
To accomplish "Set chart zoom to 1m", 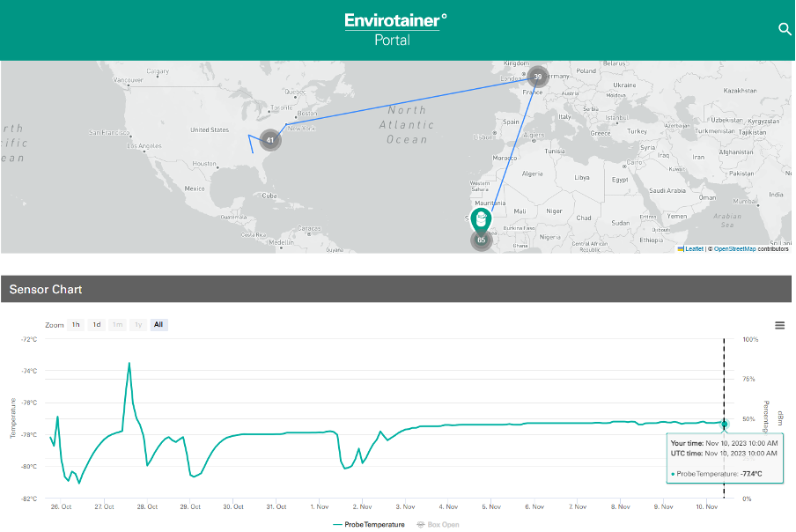I will [117, 325].
